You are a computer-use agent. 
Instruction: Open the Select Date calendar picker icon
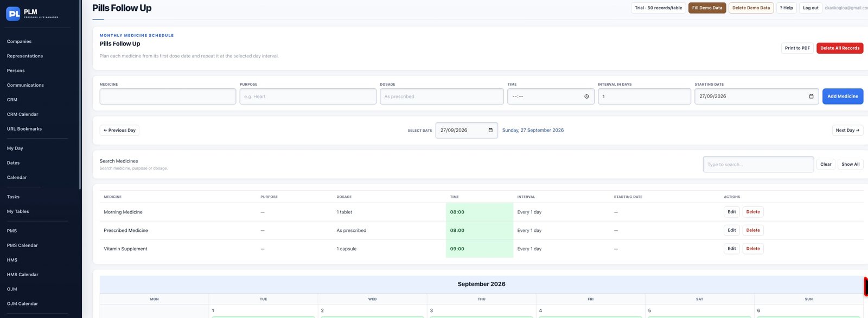pos(490,130)
